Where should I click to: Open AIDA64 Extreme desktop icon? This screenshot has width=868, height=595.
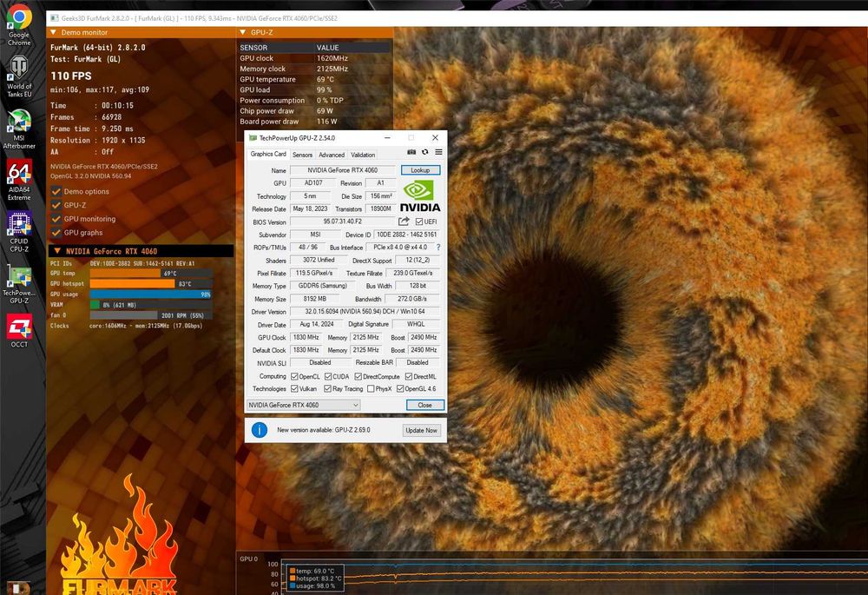[19, 181]
